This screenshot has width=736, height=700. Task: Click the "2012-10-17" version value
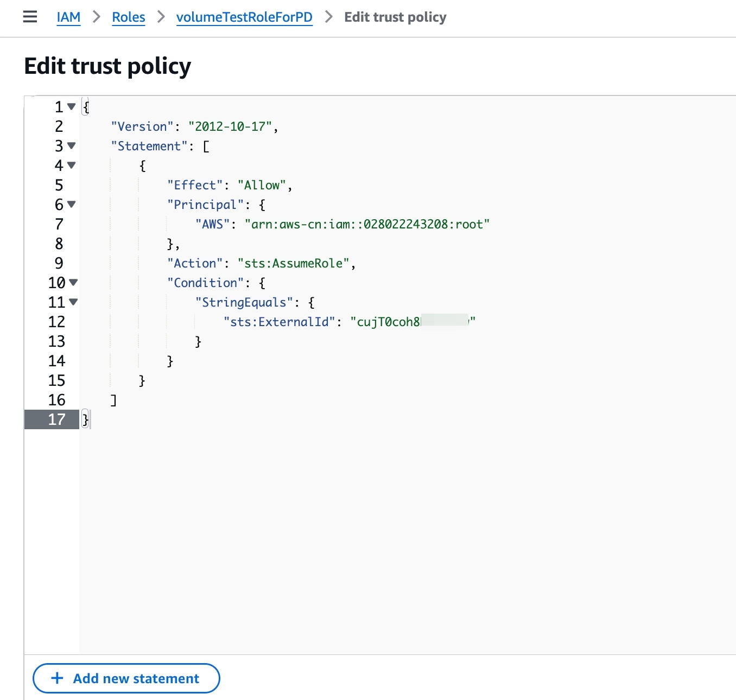(x=230, y=127)
